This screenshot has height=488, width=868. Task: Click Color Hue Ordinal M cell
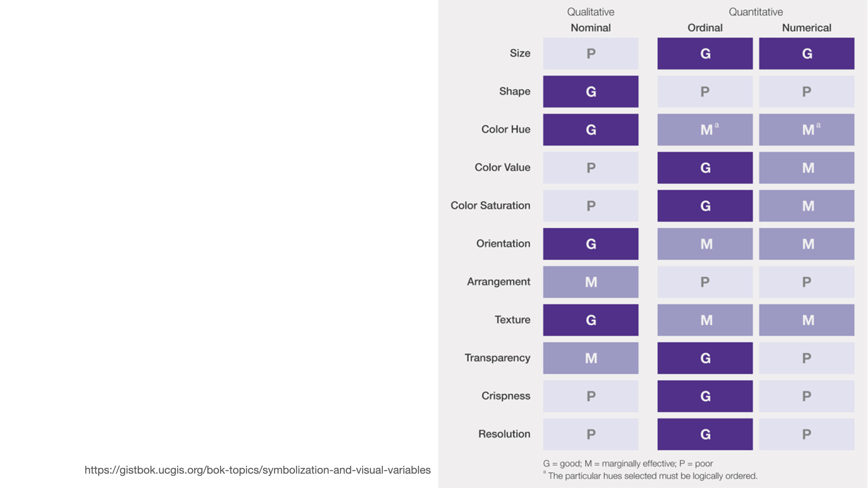pos(705,130)
